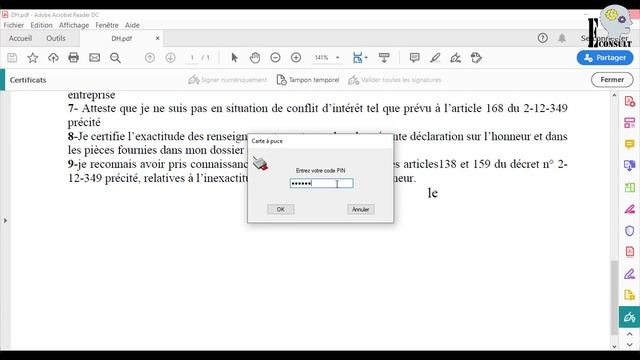This screenshot has width=640, height=360.
Task: Open Fichier menu
Action: coord(14,25)
